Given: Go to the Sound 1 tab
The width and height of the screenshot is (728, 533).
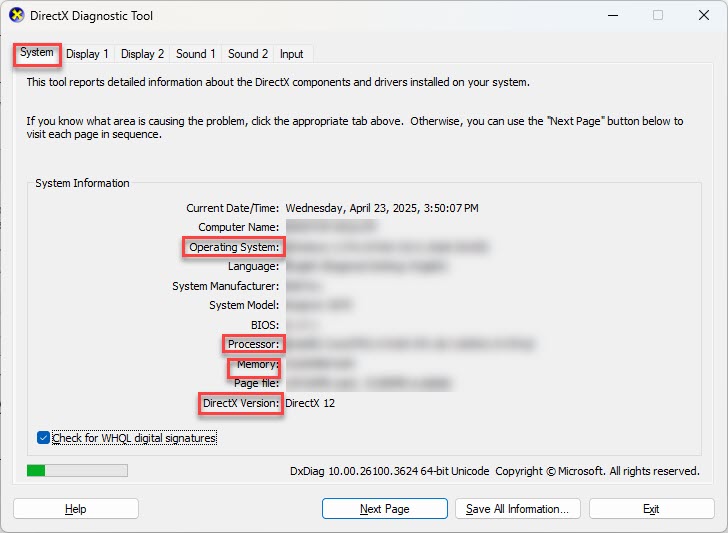Looking at the screenshot, I should 196,54.
